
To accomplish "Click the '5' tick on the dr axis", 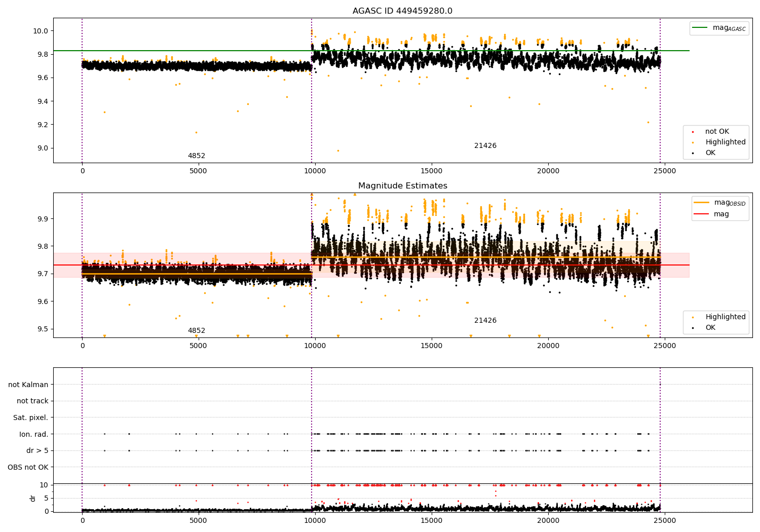I will click(47, 498).
